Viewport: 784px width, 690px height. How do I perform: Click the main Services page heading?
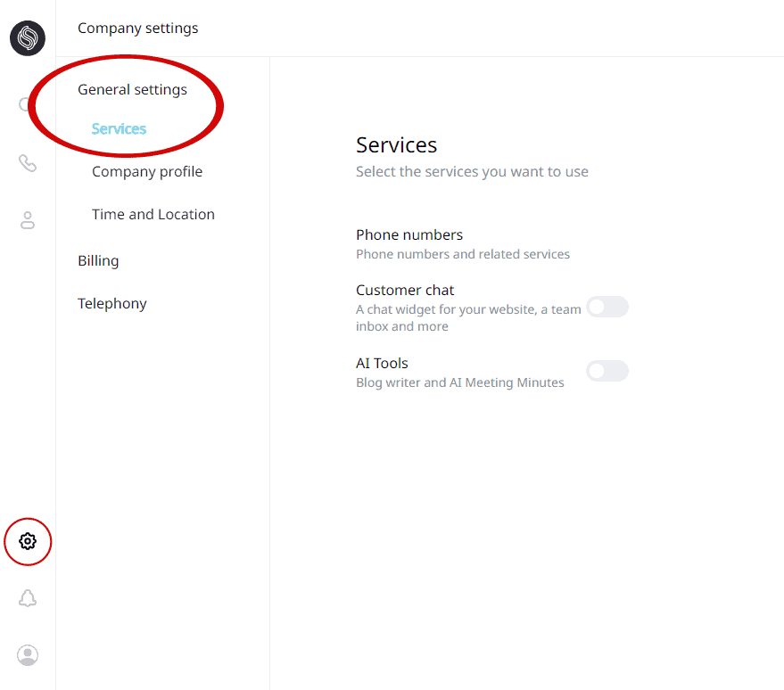(x=397, y=144)
